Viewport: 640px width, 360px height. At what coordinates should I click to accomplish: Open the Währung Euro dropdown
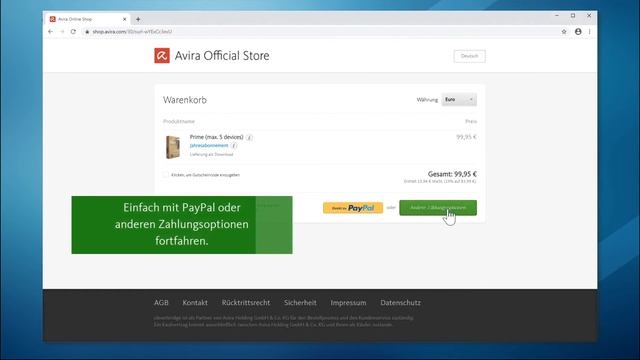pyautogui.click(x=459, y=100)
